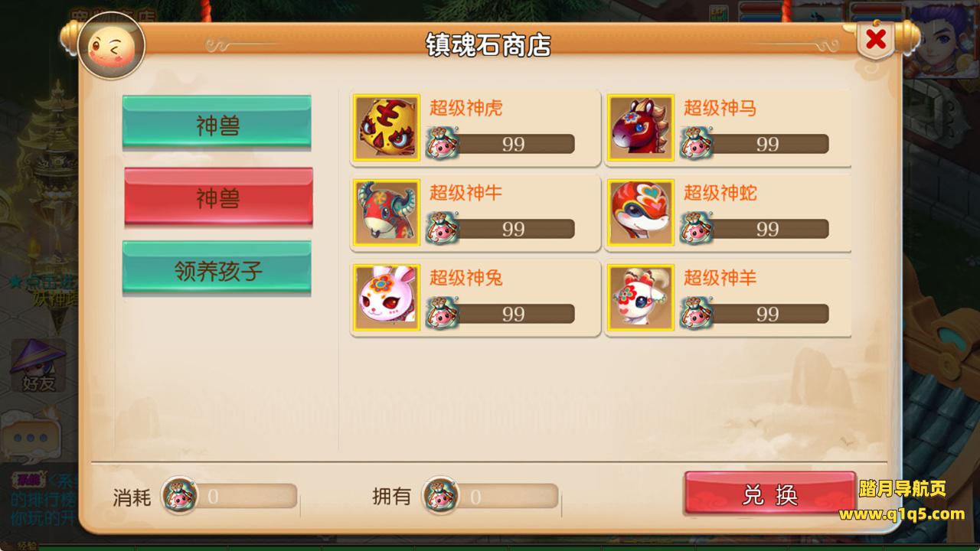Open the chat bubble icon on left

click(31, 439)
